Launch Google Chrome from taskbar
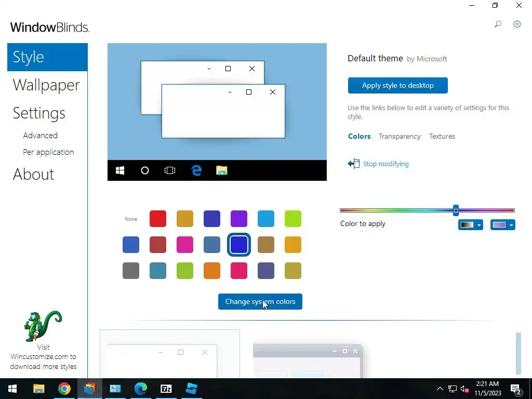 [64, 389]
